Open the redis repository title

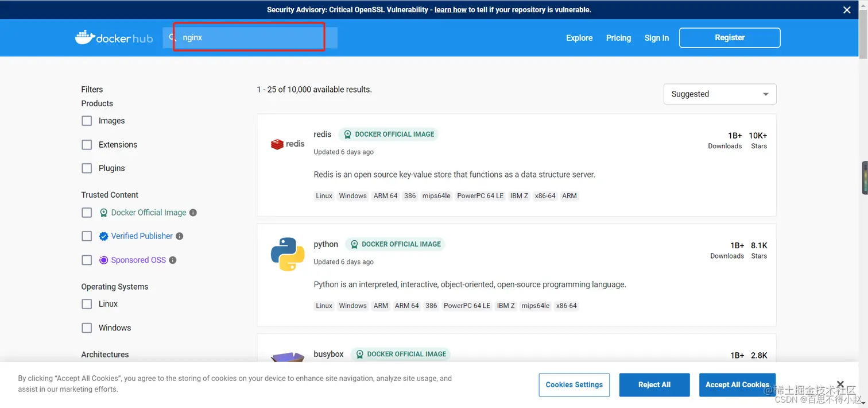tap(322, 134)
